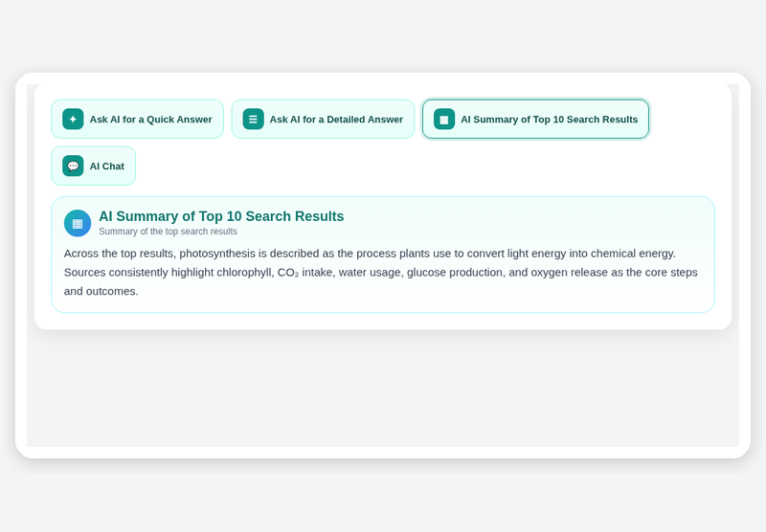The height and width of the screenshot is (532, 766).
Task: Choose Ask AI for a Detailed Answer
Action: point(336,120)
